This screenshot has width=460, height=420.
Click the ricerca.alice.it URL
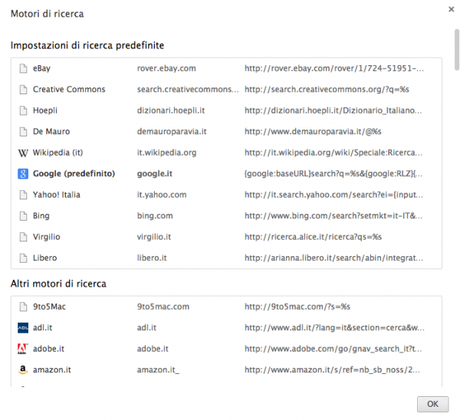tap(313, 237)
